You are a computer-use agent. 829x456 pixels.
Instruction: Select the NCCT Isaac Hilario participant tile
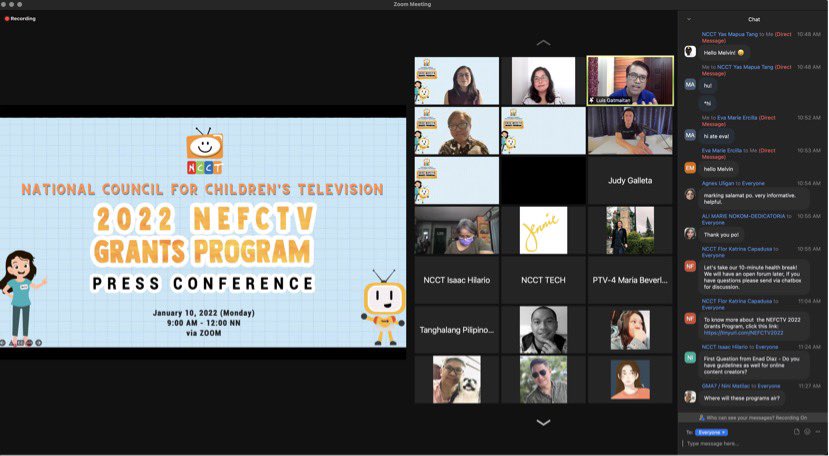click(x=456, y=280)
